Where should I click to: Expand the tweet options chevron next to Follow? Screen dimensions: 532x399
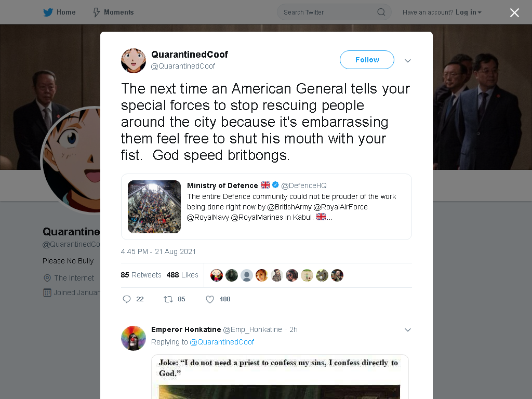tap(408, 61)
